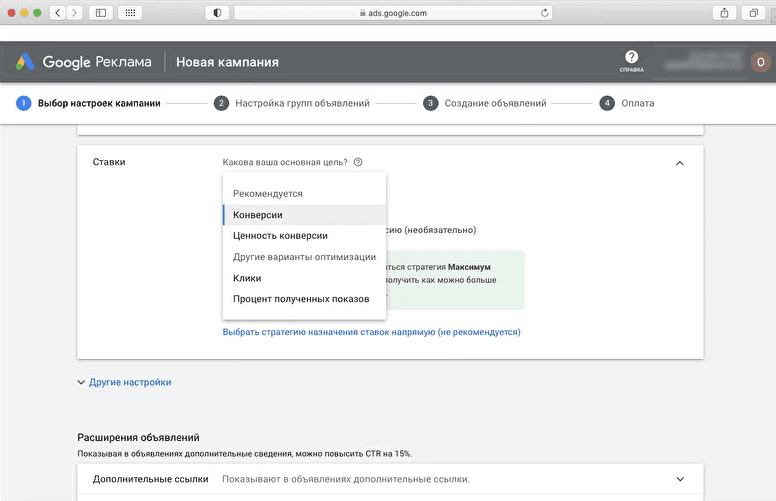776x501 pixels.
Task: Click the Расширения объявлений heading
Action: 139,438
